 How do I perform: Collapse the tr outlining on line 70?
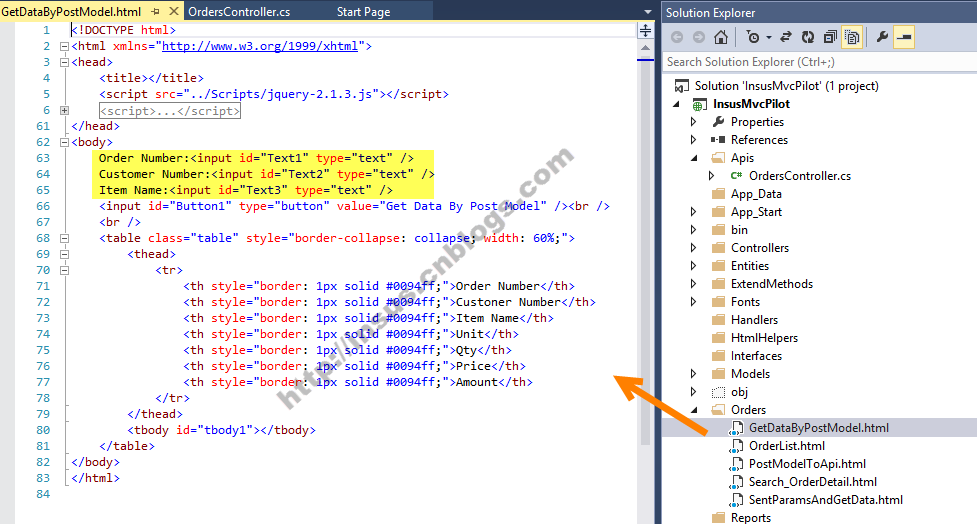[64, 270]
